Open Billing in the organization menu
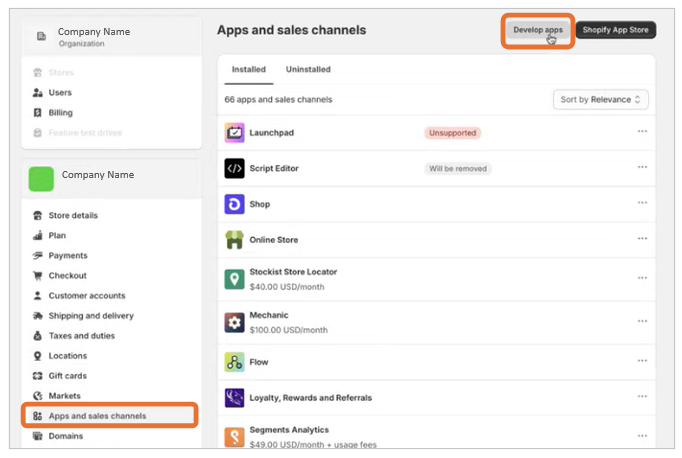This screenshot has width=682, height=458. tap(60, 113)
